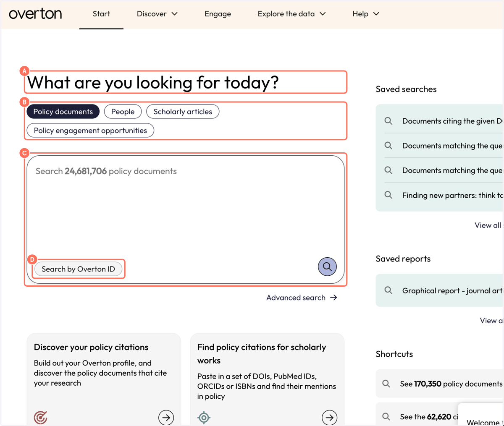Click the view link under Saved reports
Image resolution: width=504 pixels, height=426 pixels.
(x=491, y=321)
